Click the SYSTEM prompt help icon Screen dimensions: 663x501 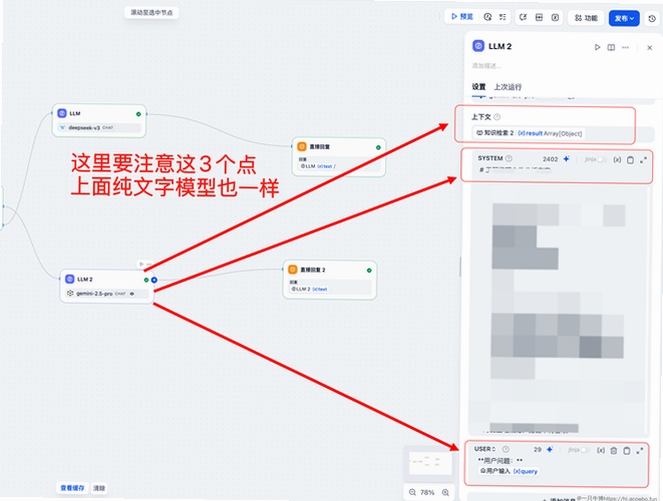coord(509,158)
